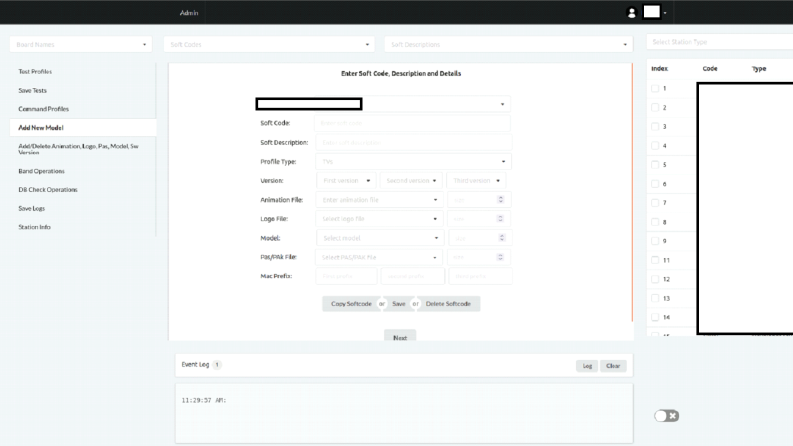This screenshot has width=793, height=446.
Task: Click the Soft Code input field
Action: tap(412, 123)
